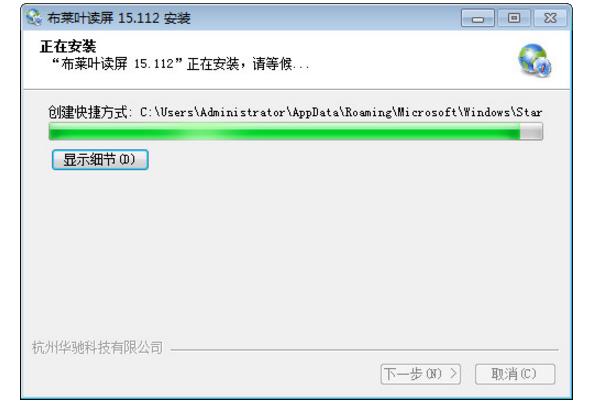
Task: Click the 创建快捷方式 status path text
Action: point(295,112)
